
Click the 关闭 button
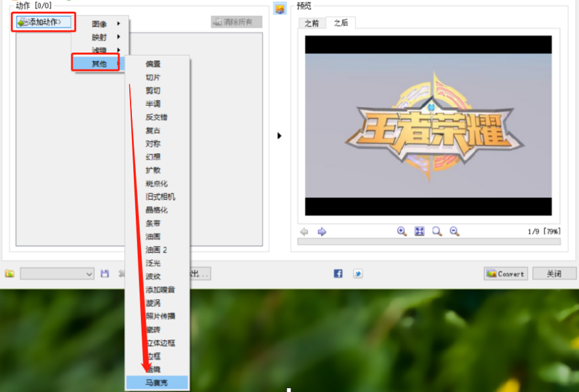(x=554, y=274)
